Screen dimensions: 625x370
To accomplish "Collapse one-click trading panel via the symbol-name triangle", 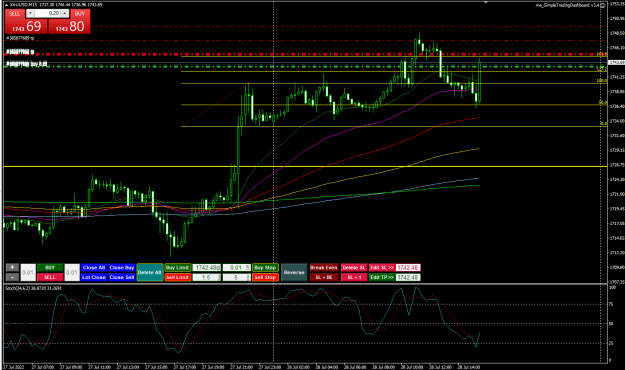I will tap(6, 5).
